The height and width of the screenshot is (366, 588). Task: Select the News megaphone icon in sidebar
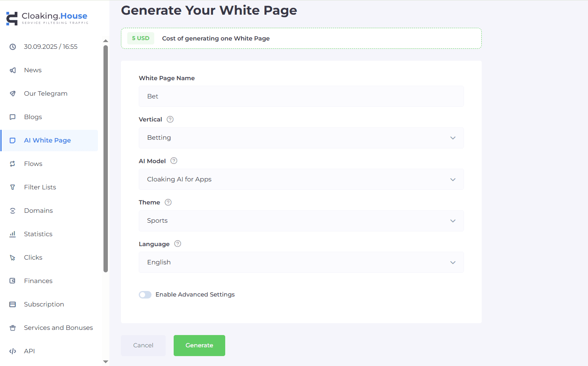pyautogui.click(x=13, y=70)
